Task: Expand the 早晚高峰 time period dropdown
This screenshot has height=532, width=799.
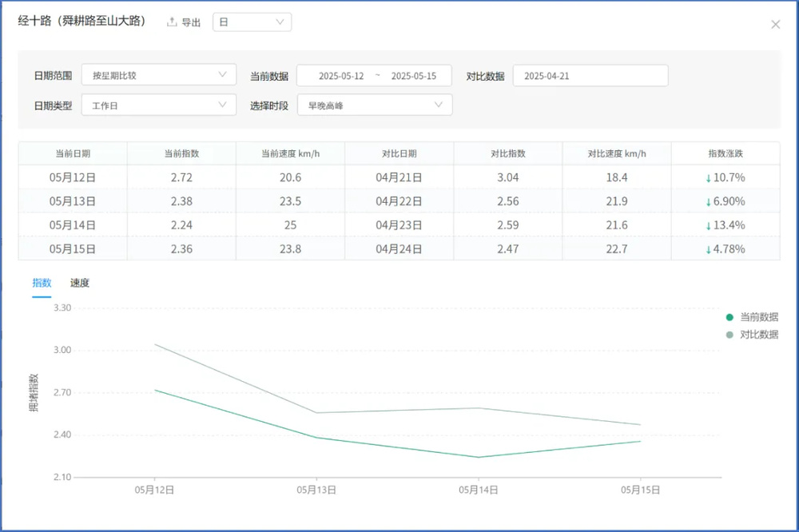Action: point(375,105)
